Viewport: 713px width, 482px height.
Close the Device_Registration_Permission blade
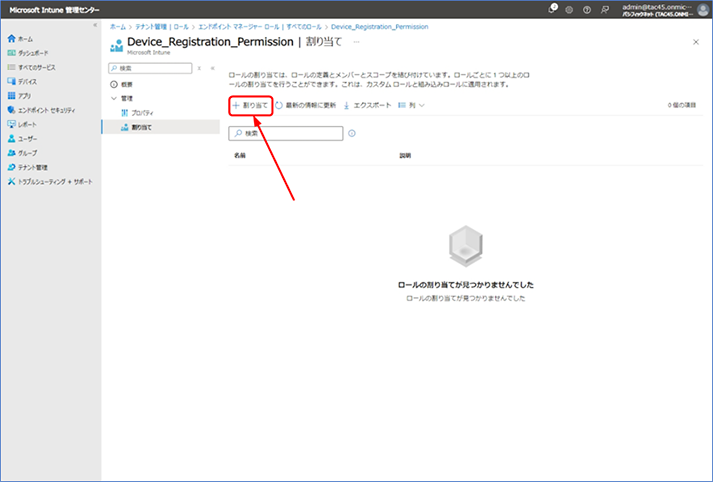(696, 42)
